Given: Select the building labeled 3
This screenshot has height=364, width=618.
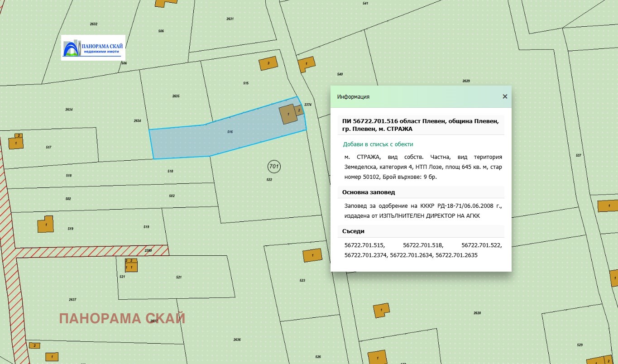Looking at the screenshot, I should 268,63.
